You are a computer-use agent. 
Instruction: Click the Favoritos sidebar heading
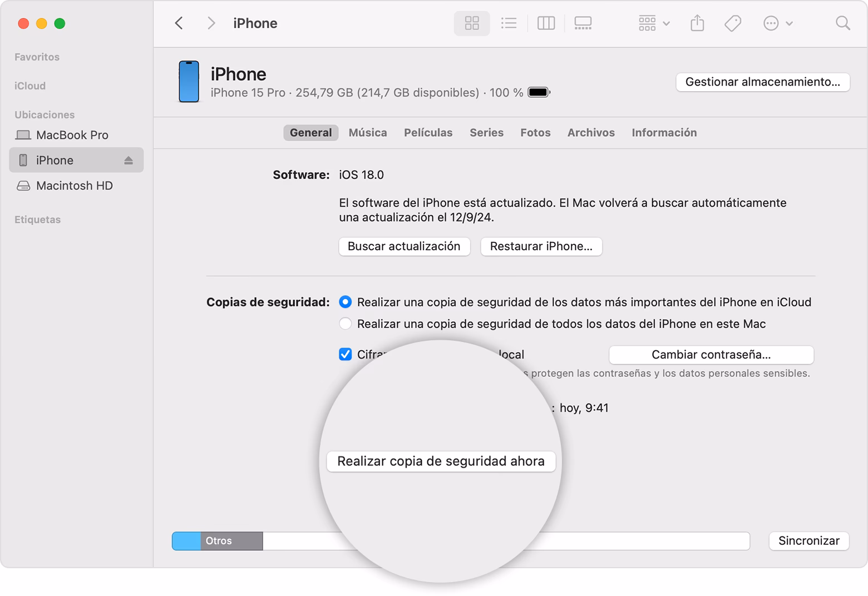(37, 57)
